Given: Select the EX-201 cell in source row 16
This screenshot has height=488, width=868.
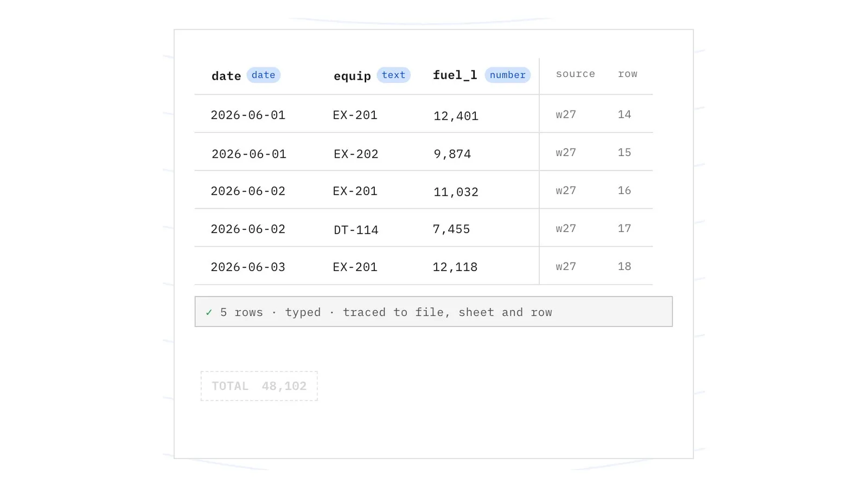Looking at the screenshot, I should click(x=355, y=191).
